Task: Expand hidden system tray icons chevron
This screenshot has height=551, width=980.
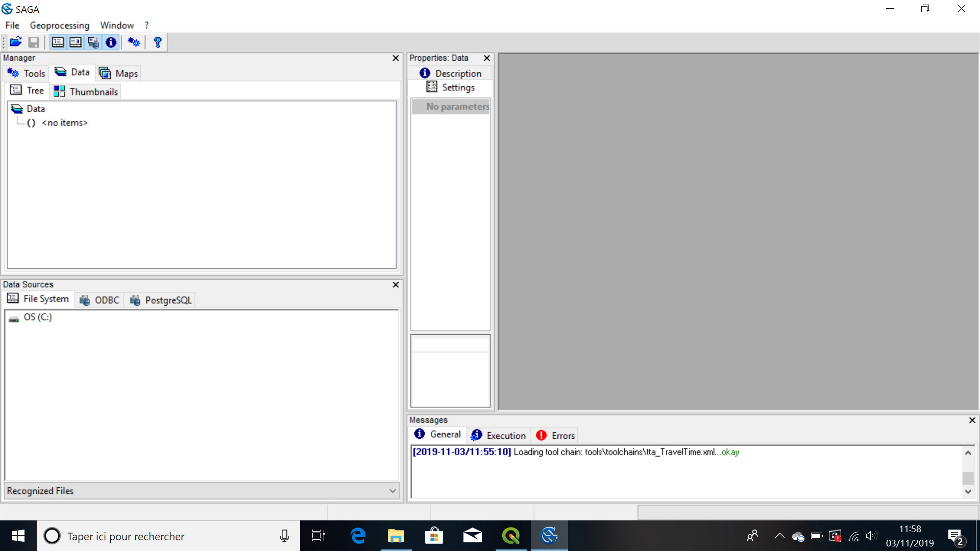Action: click(x=779, y=536)
